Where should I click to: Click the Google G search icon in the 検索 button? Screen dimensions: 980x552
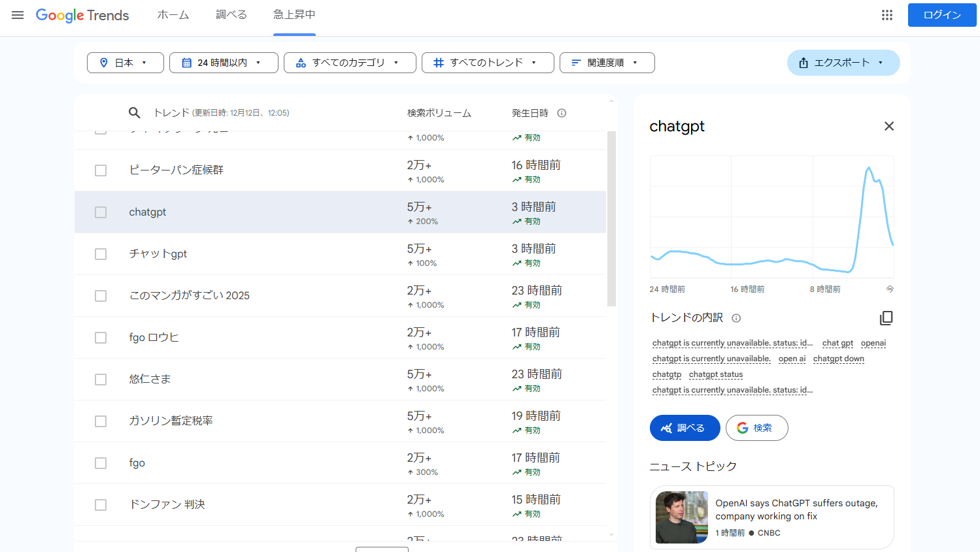743,428
